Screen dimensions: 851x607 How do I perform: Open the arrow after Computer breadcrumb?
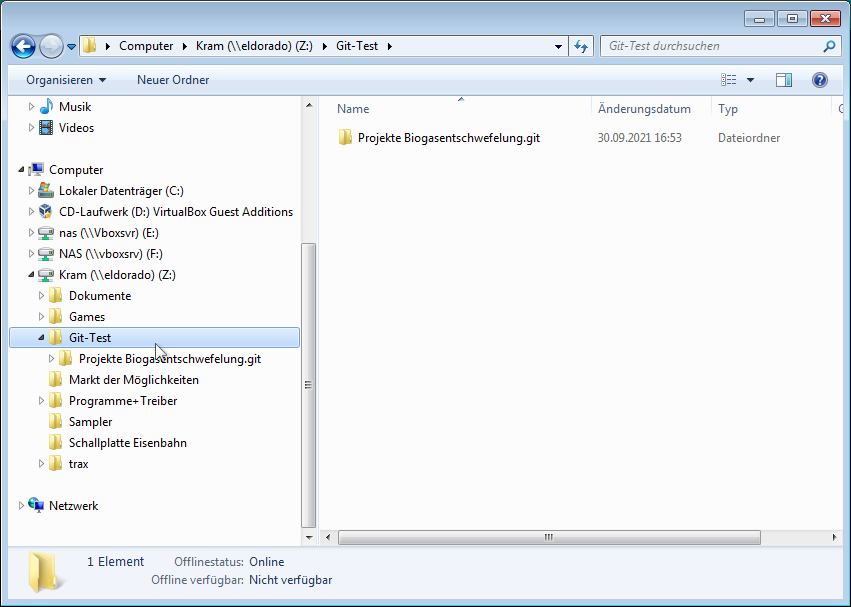coord(185,46)
